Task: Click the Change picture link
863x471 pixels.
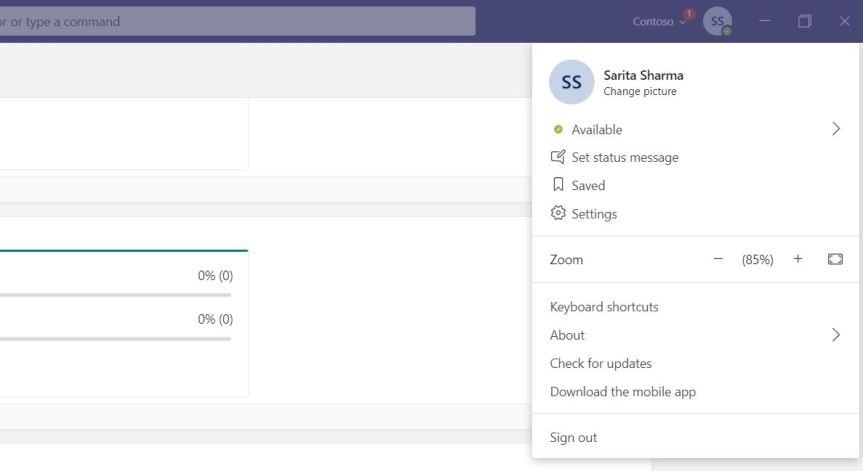Action: pos(640,91)
